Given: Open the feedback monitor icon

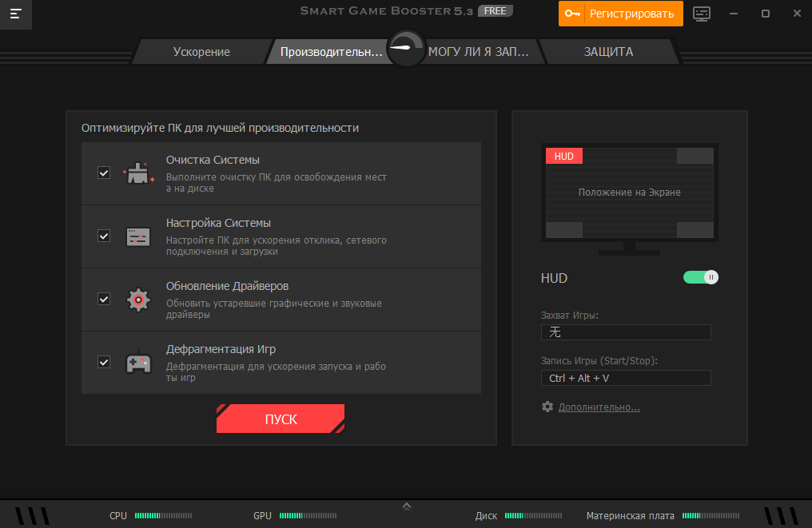Looking at the screenshot, I should (702, 14).
